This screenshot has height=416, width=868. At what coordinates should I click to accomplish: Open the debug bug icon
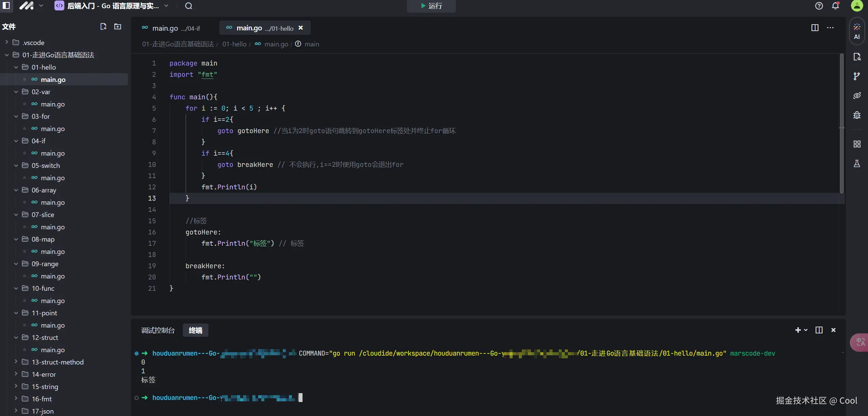click(856, 115)
